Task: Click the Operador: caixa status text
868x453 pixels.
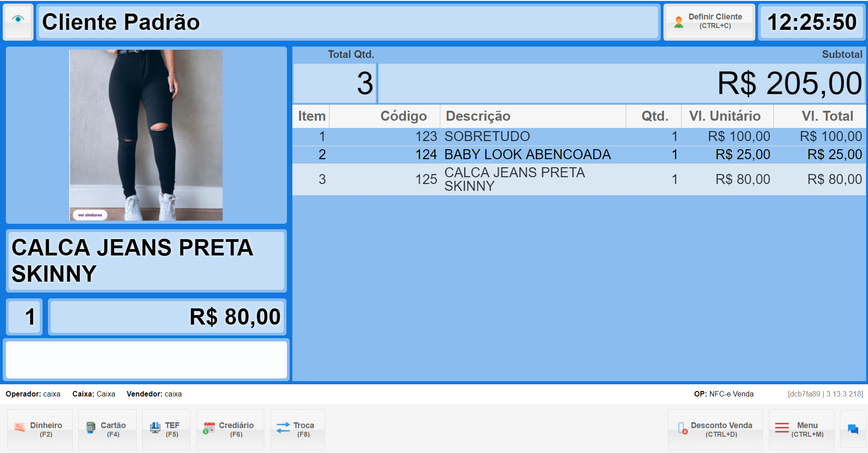Action: coord(33,394)
